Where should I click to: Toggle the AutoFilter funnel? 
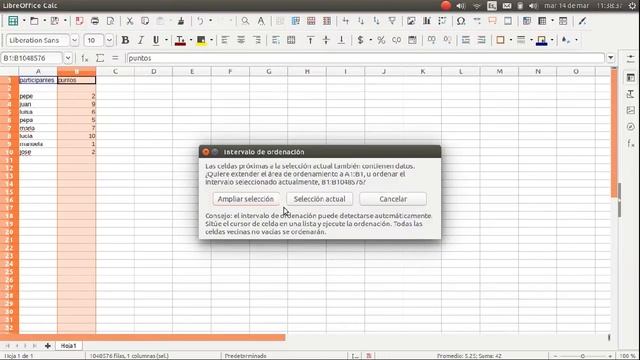tap(392, 21)
